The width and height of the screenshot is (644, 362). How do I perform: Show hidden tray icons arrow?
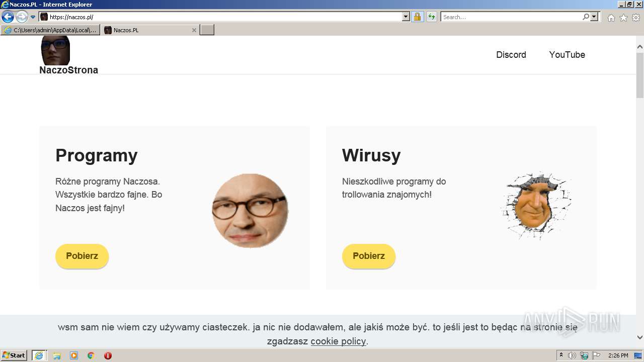coord(561,355)
